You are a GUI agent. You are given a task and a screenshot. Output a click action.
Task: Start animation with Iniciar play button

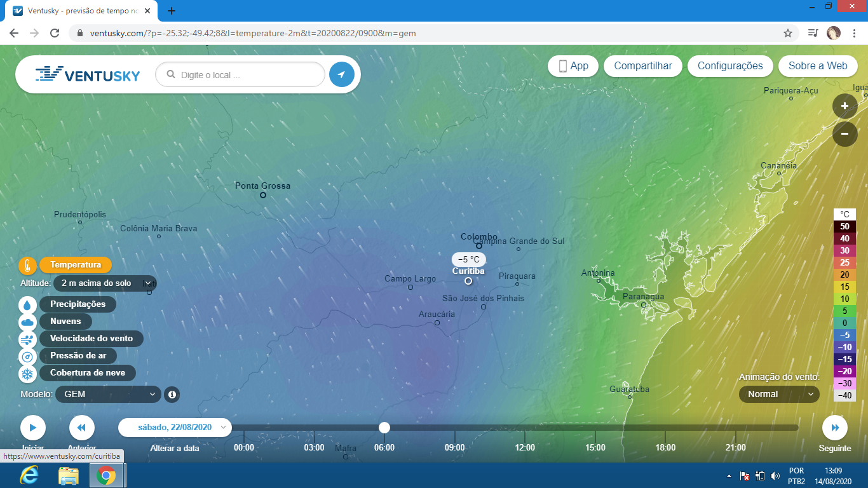(33, 428)
